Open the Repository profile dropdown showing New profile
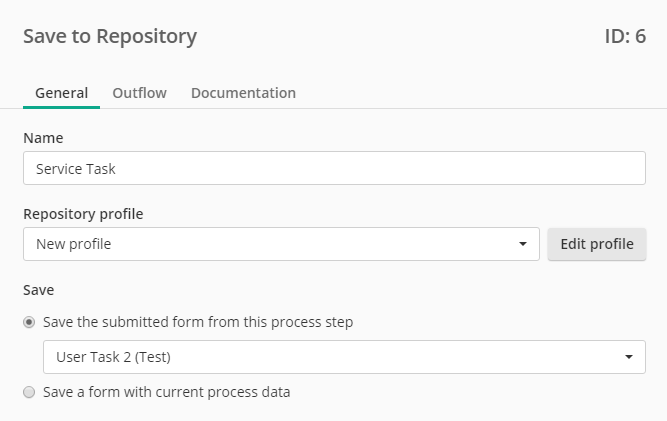667x421 pixels. (281, 244)
